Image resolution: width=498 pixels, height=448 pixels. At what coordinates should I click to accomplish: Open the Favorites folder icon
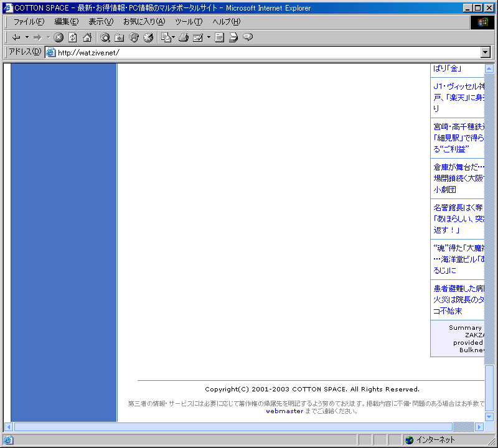point(120,37)
